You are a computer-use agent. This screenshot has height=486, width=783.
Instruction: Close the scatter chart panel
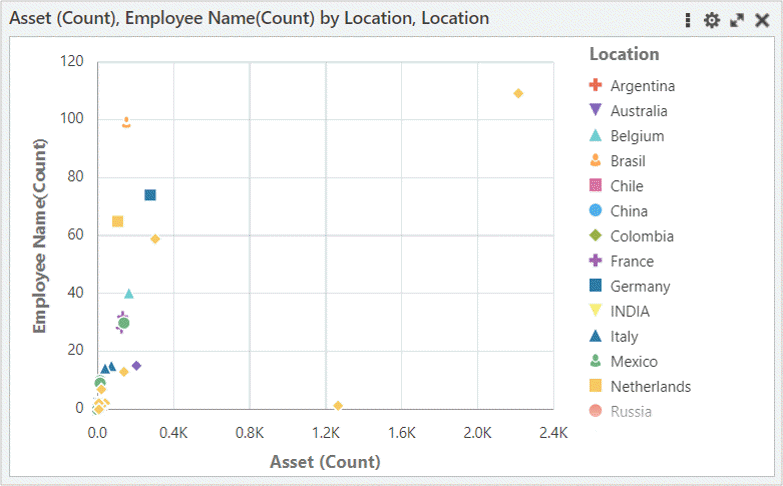pos(762,20)
